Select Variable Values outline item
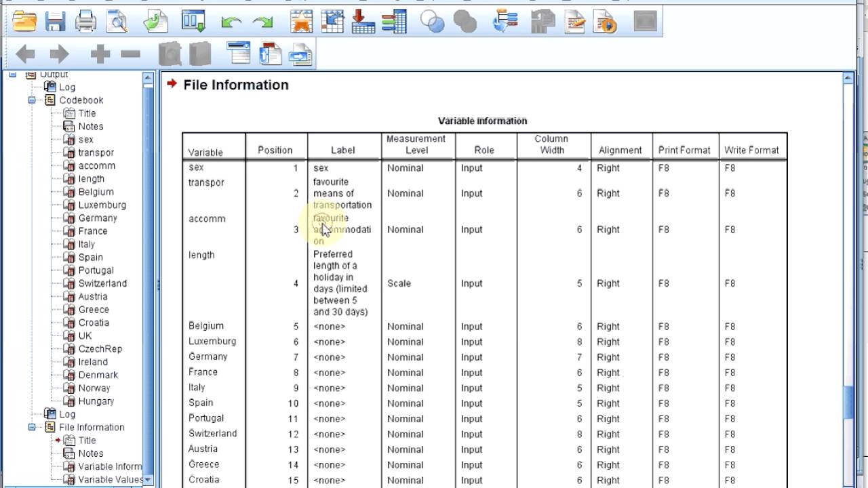The image size is (868, 488). pyautogui.click(x=111, y=480)
